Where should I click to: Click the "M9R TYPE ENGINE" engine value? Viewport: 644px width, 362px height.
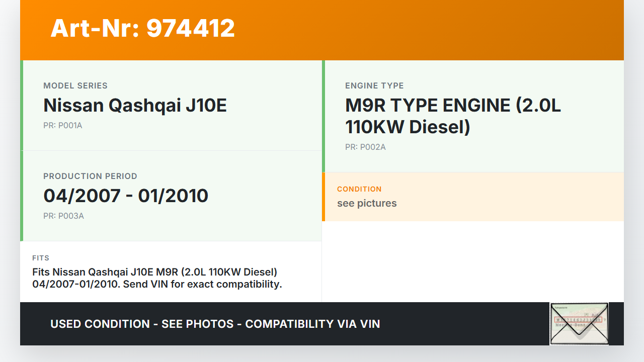[x=453, y=116]
